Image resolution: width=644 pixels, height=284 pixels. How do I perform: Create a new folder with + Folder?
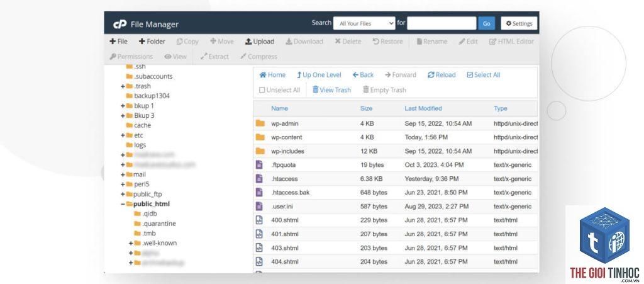152,42
